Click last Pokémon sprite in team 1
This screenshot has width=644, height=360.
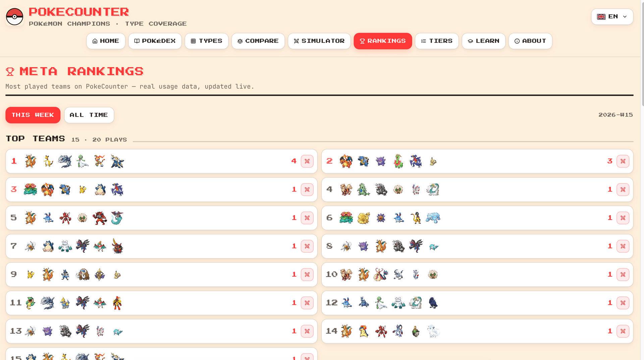coord(117,161)
